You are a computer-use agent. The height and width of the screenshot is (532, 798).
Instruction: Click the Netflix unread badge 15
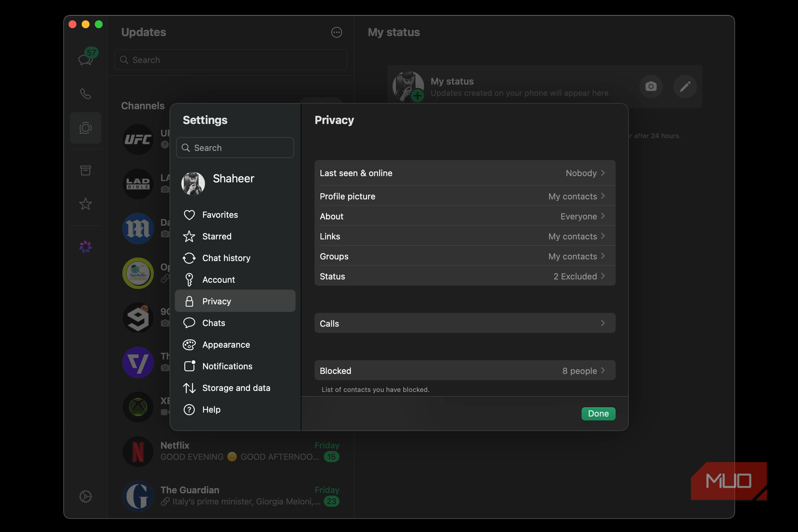coord(331,457)
